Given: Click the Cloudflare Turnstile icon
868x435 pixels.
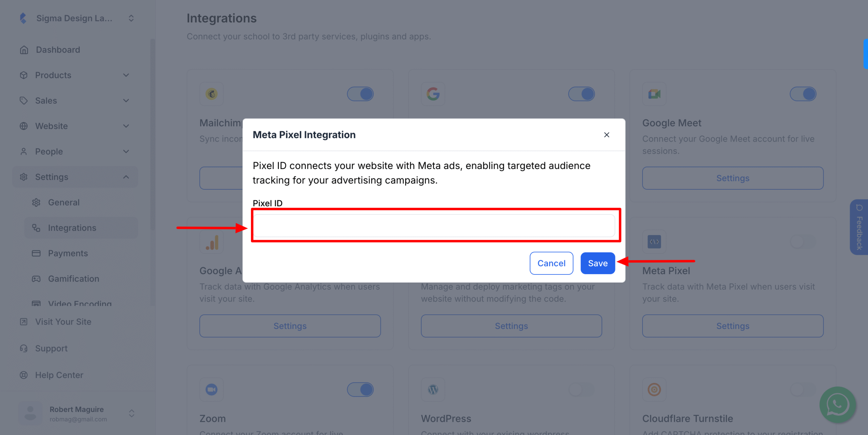Looking at the screenshot, I should [654, 389].
